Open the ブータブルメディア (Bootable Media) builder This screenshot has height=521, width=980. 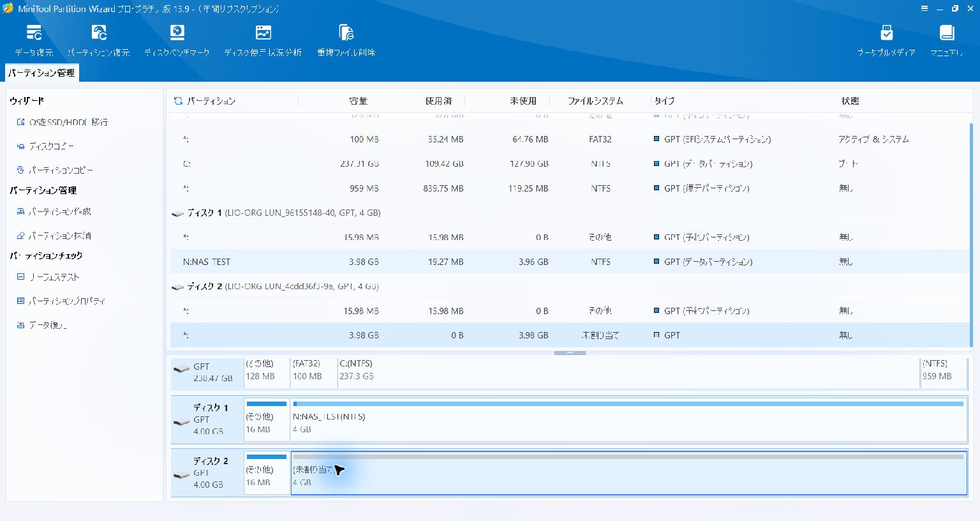click(886, 41)
